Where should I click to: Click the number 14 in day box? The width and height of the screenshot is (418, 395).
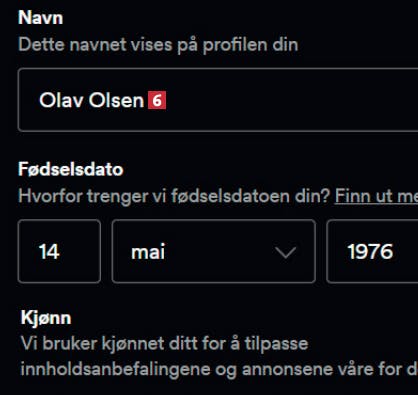pos(49,252)
